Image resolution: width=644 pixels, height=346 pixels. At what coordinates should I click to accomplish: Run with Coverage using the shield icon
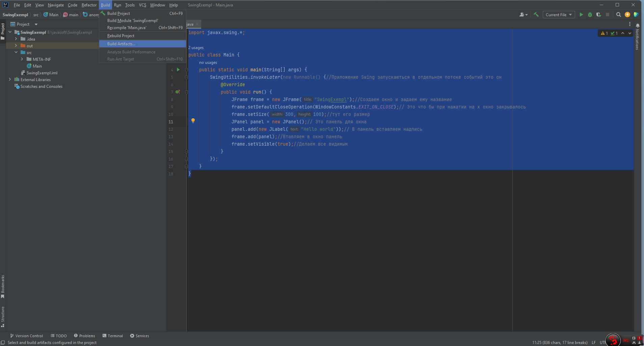click(x=599, y=15)
